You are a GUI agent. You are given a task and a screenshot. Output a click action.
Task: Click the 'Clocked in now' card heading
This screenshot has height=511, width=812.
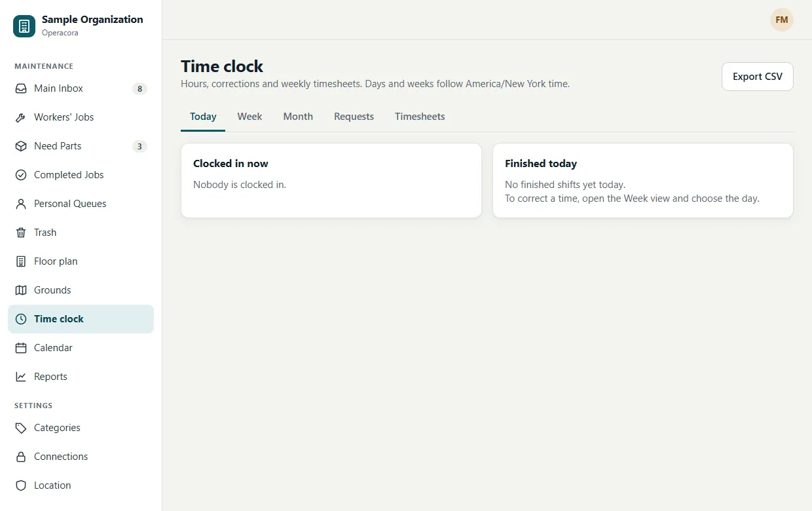click(x=231, y=164)
